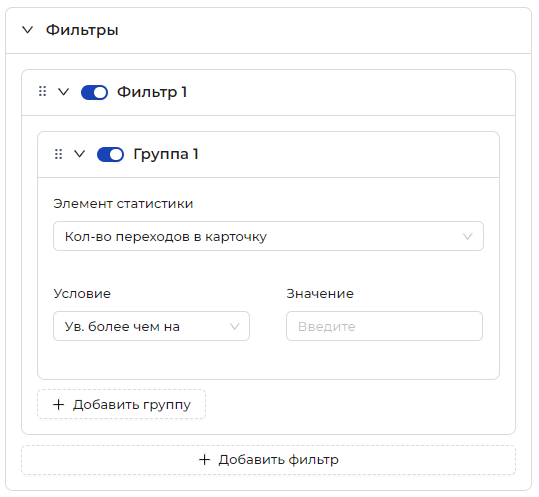This screenshot has width=539, height=497.
Task: Open the Условие dropdown
Action: [x=151, y=326]
